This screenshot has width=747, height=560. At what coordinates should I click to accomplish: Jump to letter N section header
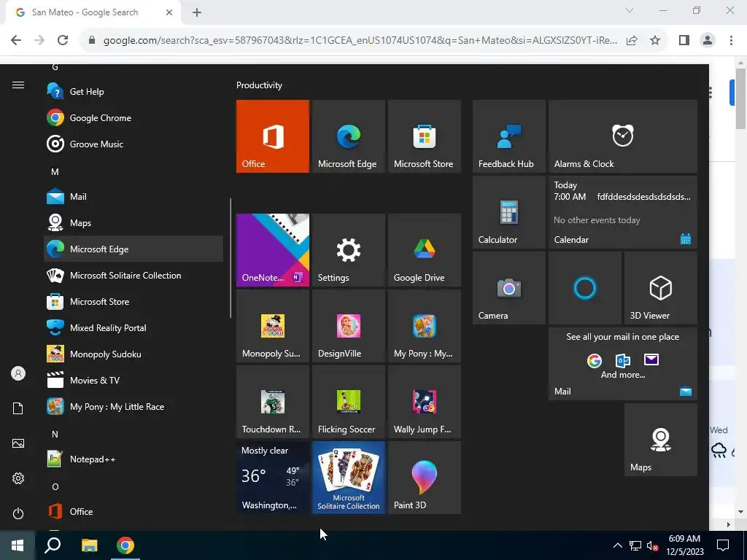coord(55,434)
